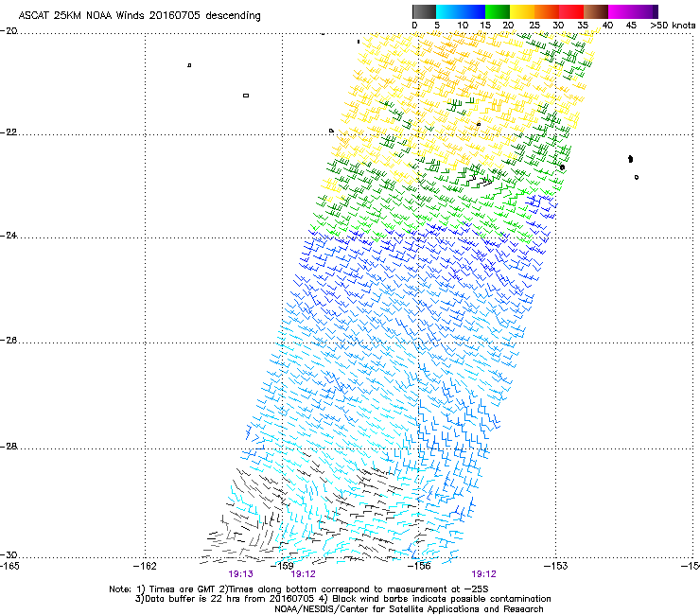Viewport: 700px width, 615px height.
Task: Click the gray 0-5 knots color segment
Action: tap(424, 11)
